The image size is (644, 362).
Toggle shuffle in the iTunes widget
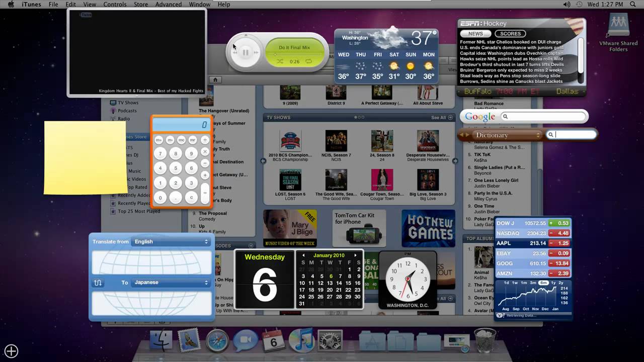pos(280,61)
